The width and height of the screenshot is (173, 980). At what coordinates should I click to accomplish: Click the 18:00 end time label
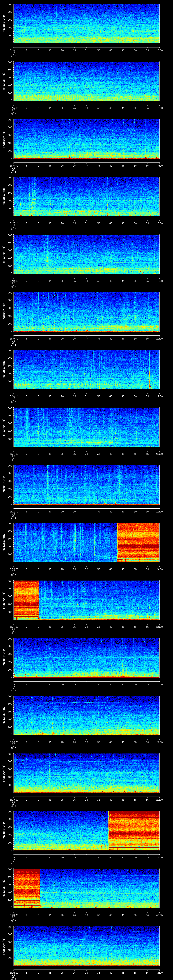pos(159,223)
